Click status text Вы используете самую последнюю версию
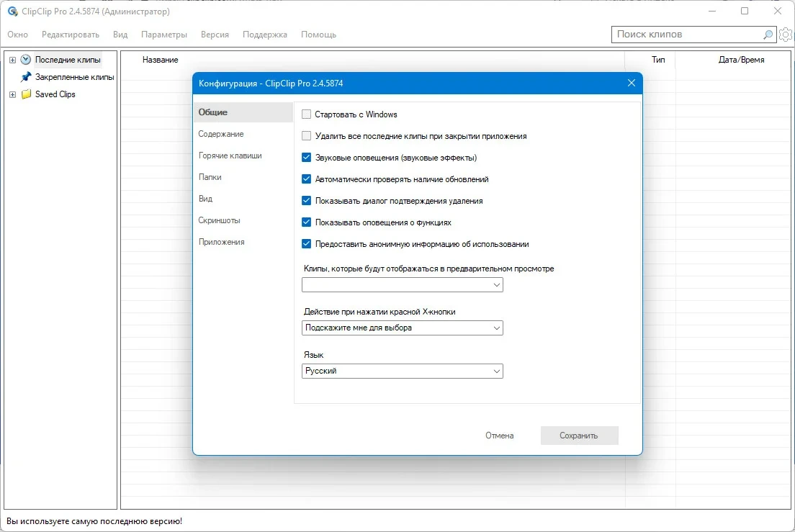The height and width of the screenshot is (532, 795). tap(94, 521)
